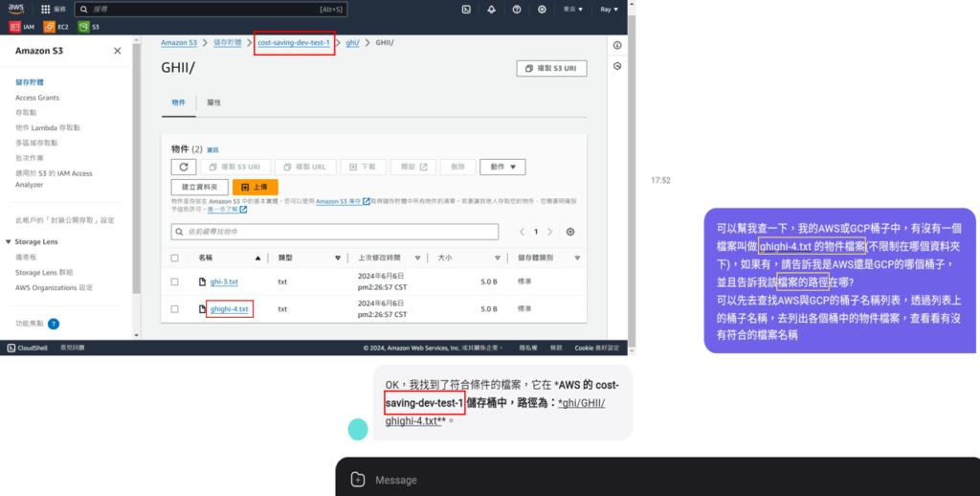
Task: Click the attachment plus icon in chat
Action: pos(358,480)
